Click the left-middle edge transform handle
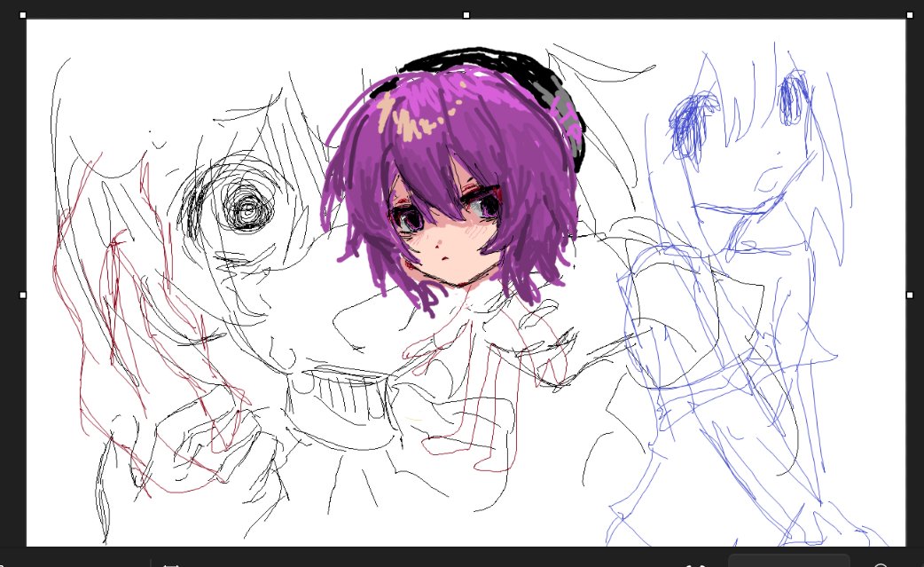The width and height of the screenshot is (924, 567). point(23,295)
